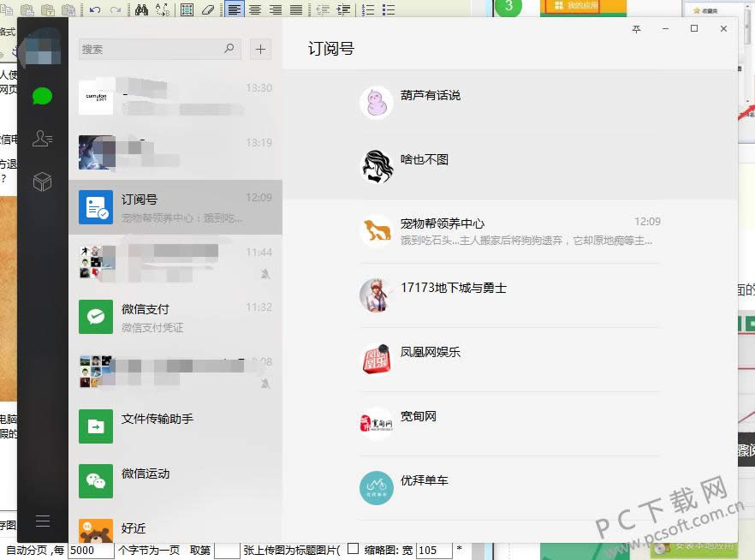The image size is (755, 560).
Task: Click the eraser icon in editor toolbar
Action: [x=207, y=9]
